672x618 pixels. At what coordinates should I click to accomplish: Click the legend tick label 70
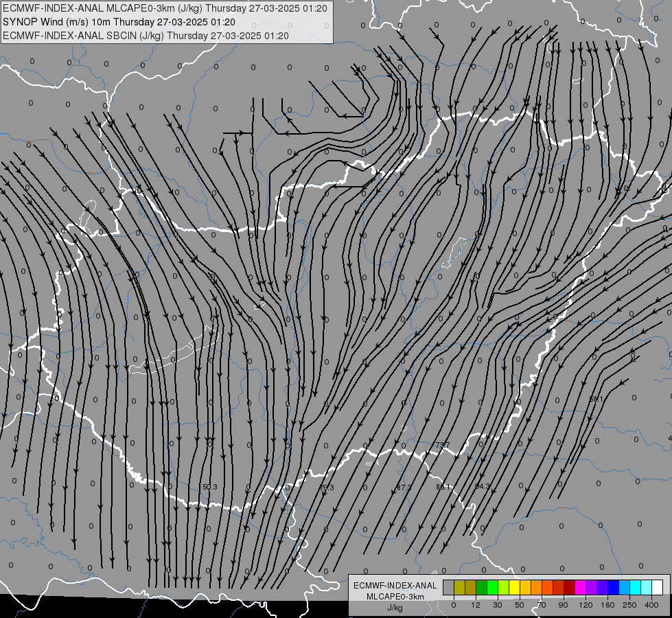coord(542,605)
